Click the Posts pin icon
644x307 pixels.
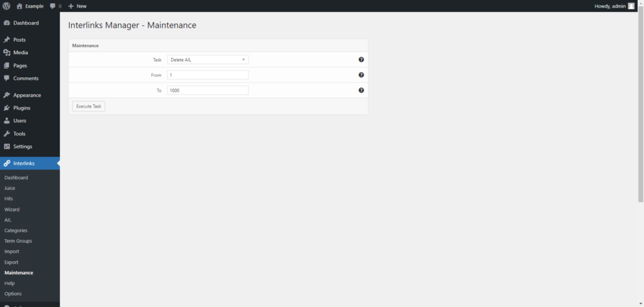tap(6, 40)
